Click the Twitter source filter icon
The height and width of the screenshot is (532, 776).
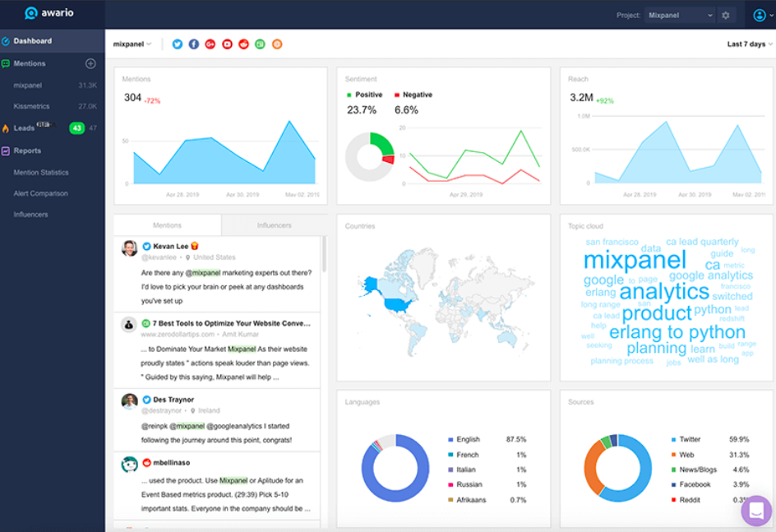(177, 44)
